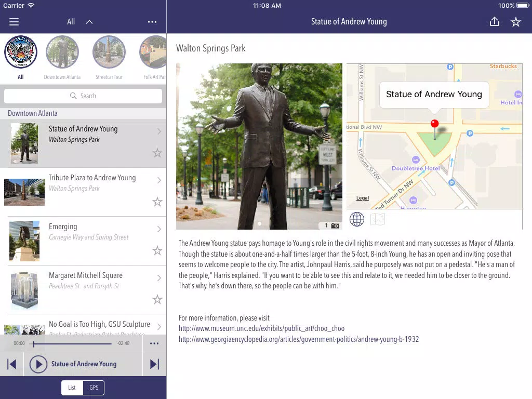Tap the folded map icon
Image resolution: width=532 pixels, height=399 pixels.
(x=378, y=219)
